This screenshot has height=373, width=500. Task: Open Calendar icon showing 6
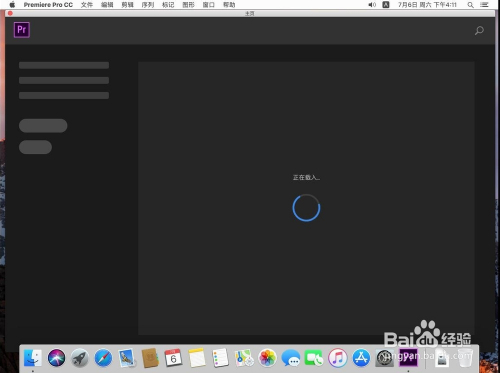tap(173, 358)
